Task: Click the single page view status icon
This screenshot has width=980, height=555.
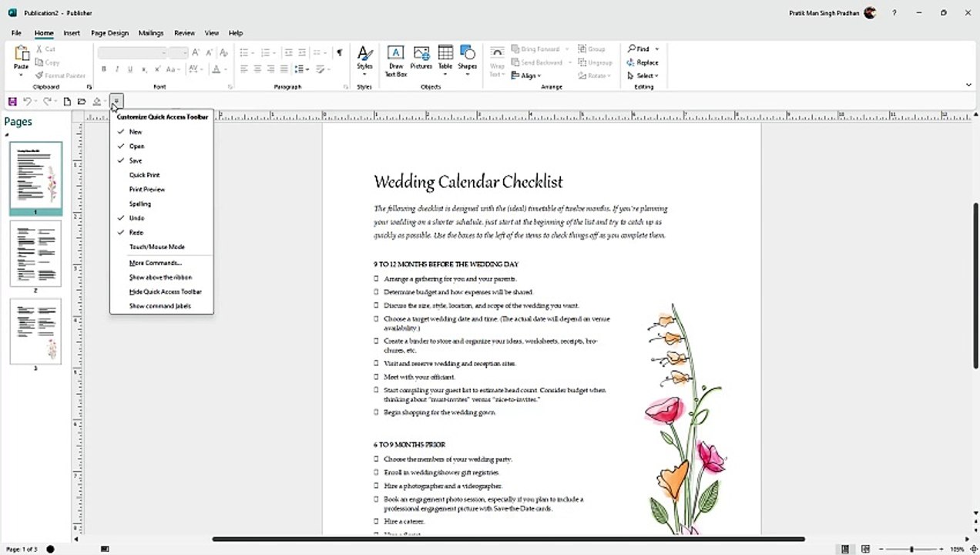Action: pos(846,549)
